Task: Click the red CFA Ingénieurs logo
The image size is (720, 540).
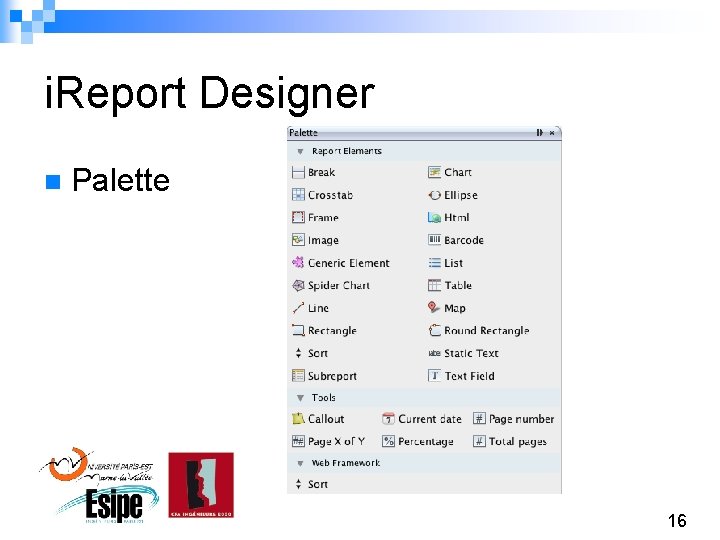Action: [x=201, y=485]
